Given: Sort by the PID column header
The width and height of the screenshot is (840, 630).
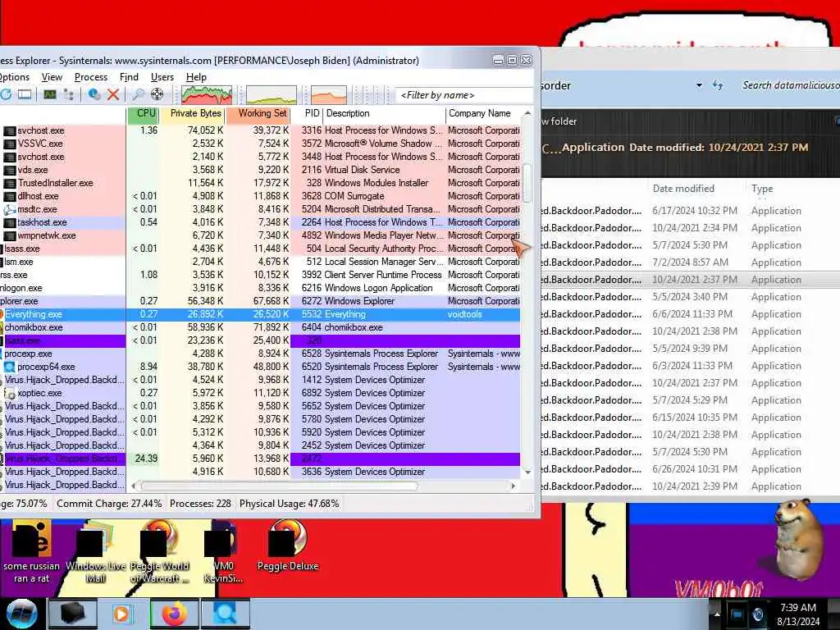Looking at the screenshot, I should [308, 113].
